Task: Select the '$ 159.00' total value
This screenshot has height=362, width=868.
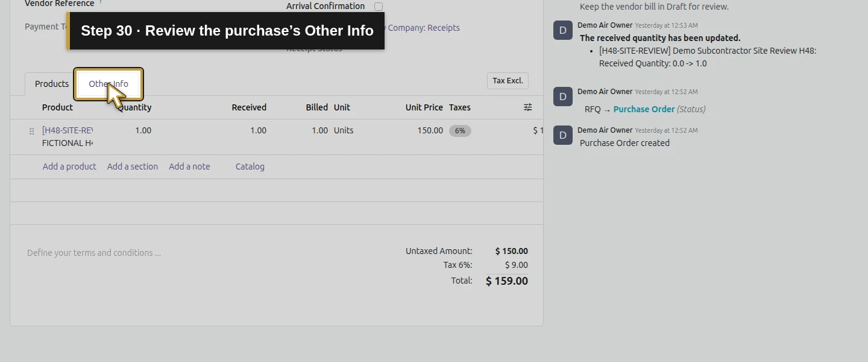Action: [506, 281]
